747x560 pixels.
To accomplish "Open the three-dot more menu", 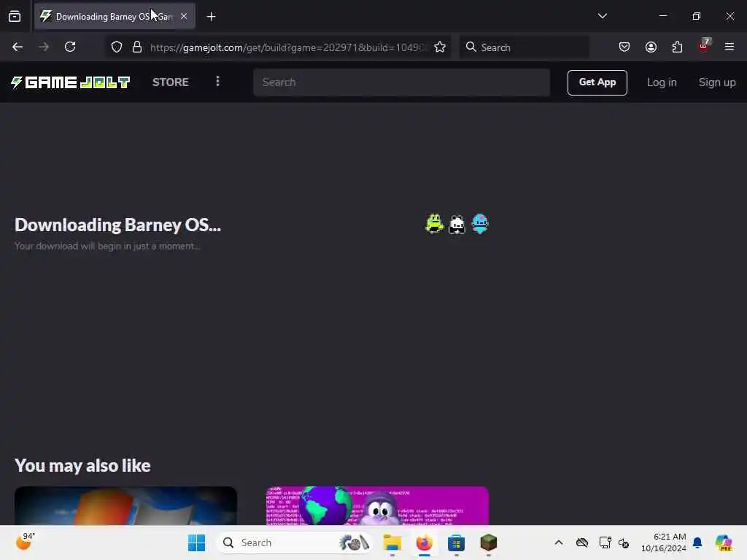I will [217, 82].
